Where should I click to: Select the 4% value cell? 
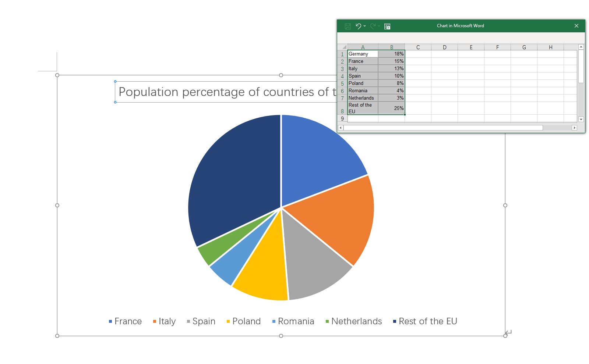click(x=392, y=91)
